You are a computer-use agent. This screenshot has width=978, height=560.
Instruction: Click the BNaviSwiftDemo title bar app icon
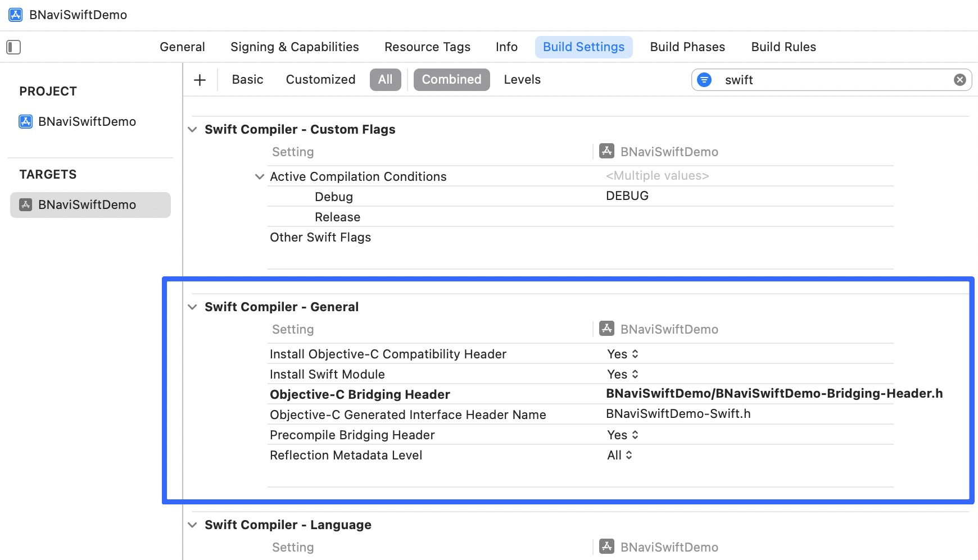[x=16, y=15]
